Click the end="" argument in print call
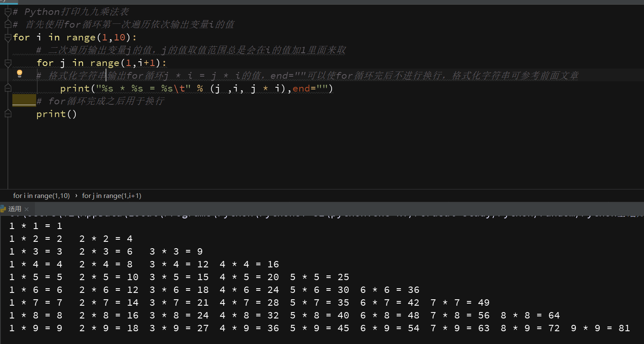644x344 pixels. click(x=310, y=89)
